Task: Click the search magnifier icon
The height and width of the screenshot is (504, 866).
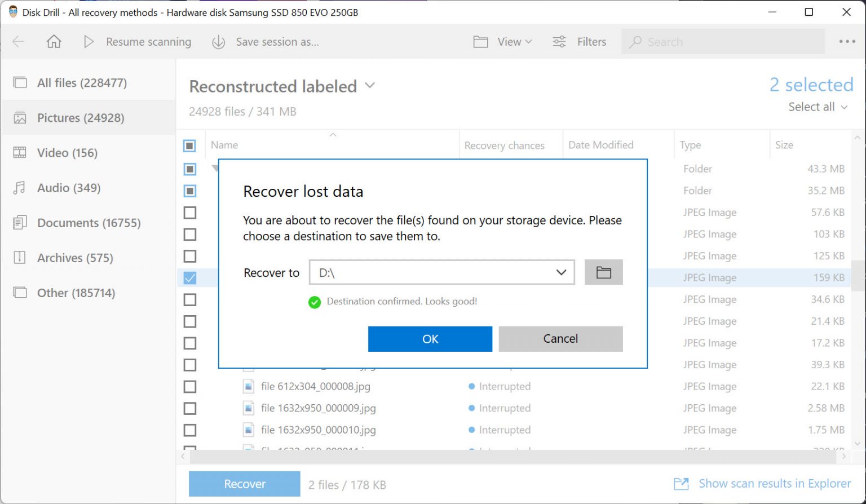Action: point(636,41)
